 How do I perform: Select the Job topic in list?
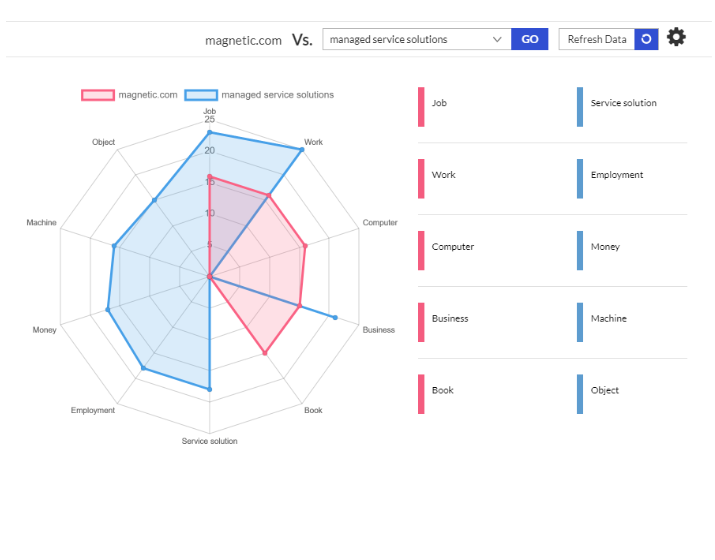click(x=440, y=103)
